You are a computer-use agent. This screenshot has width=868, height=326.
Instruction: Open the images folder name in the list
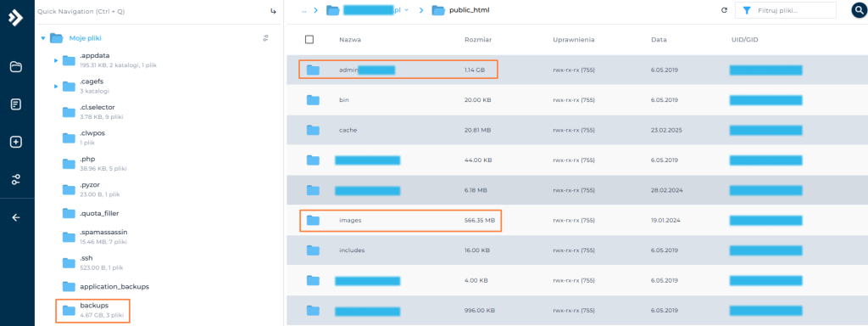coord(350,220)
